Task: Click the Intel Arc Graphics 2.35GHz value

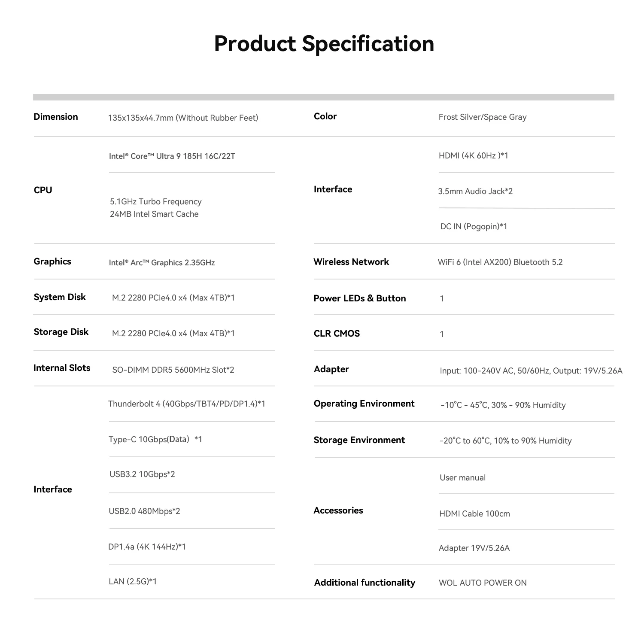Action: 161,263
